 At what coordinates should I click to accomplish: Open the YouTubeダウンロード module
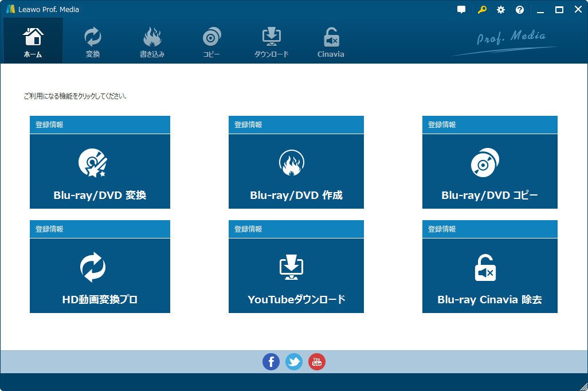pos(296,275)
